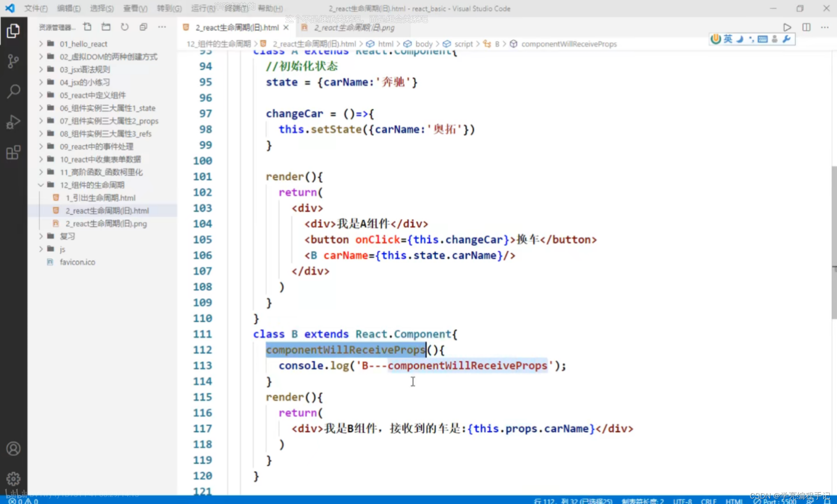Click the IME soft keyboard icon
Viewport: 837px width, 504px height.
coord(763,39)
